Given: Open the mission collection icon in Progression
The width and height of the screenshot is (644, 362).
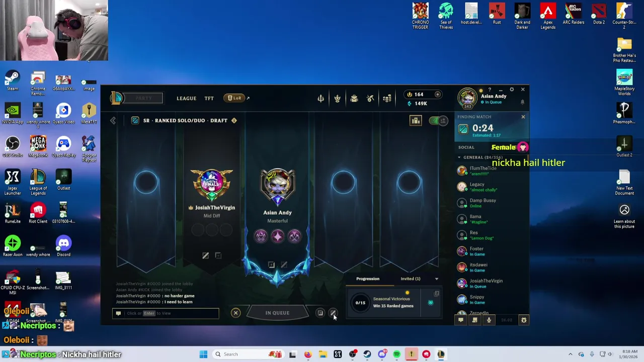Looking at the screenshot, I should coord(437,294).
